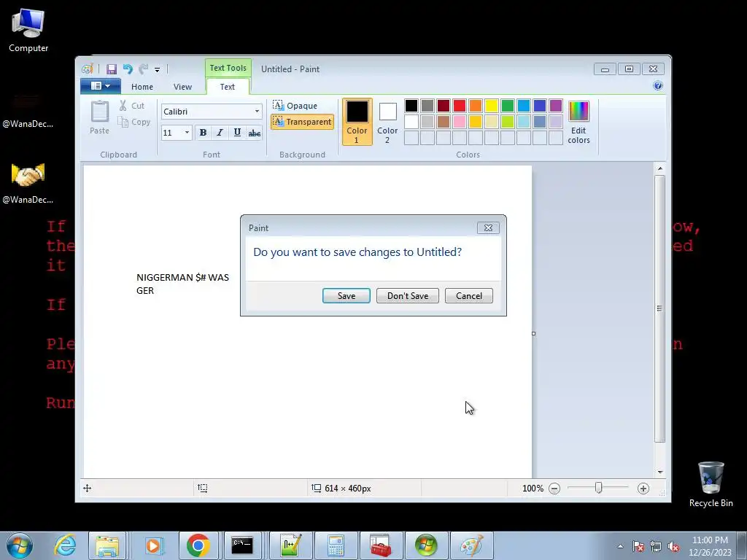Maximize the Paint window

click(629, 69)
